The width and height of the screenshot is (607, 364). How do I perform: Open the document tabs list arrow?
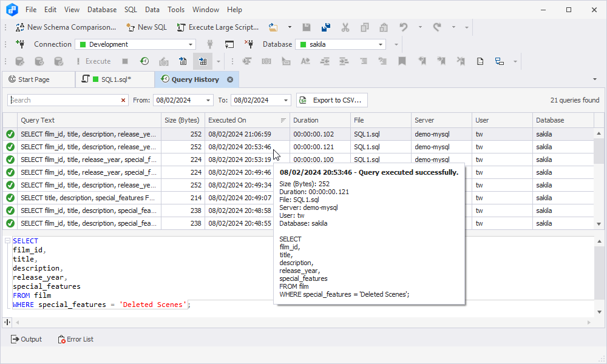[x=595, y=79]
